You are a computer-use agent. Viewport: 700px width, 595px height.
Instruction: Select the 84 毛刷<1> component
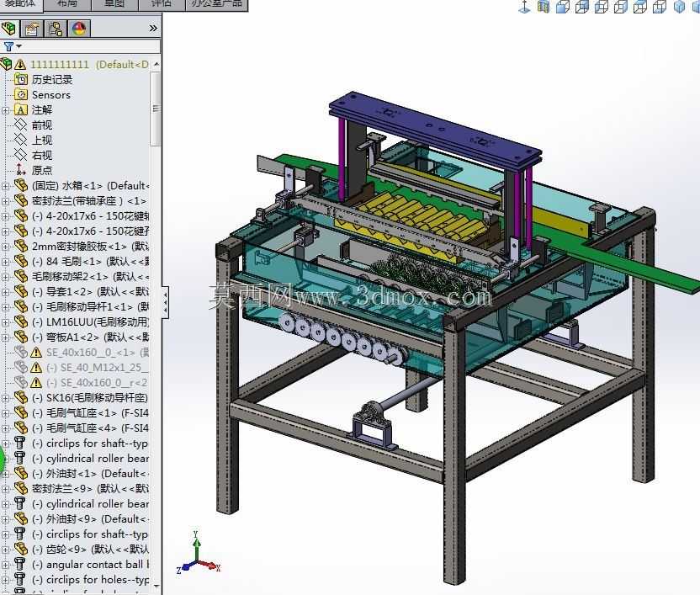tap(91, 262)
